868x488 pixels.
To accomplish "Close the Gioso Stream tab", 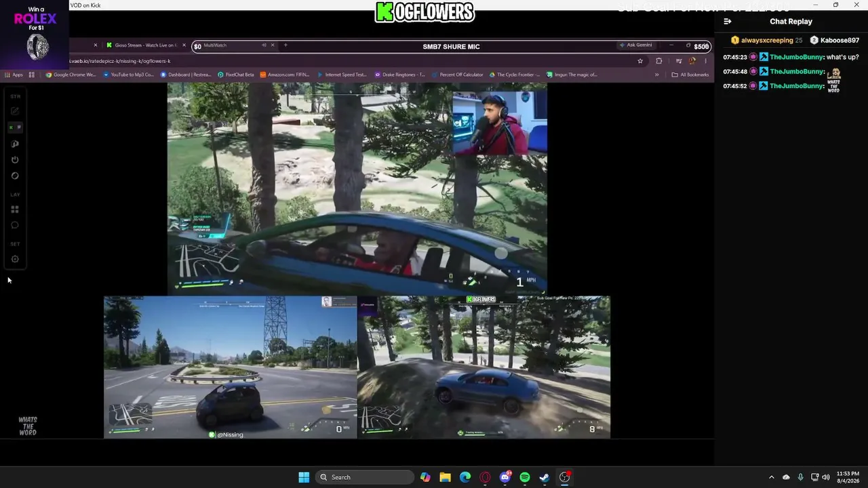I will [x=184, y=45].
